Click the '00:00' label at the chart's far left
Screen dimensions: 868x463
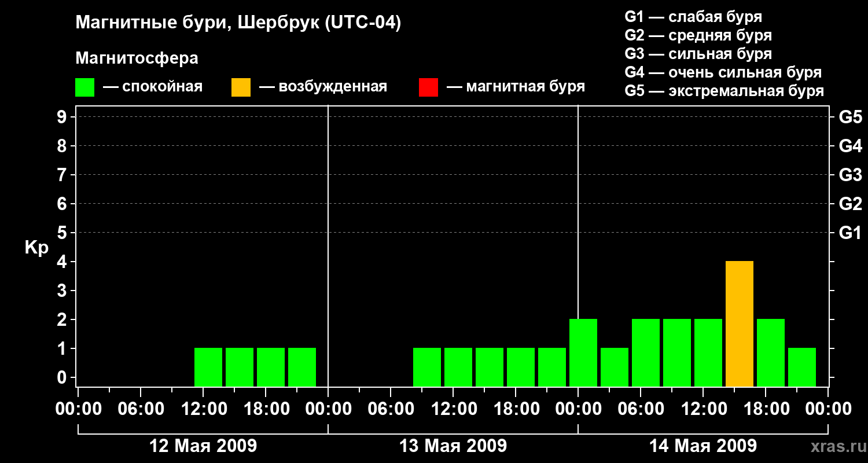[78, 409]
